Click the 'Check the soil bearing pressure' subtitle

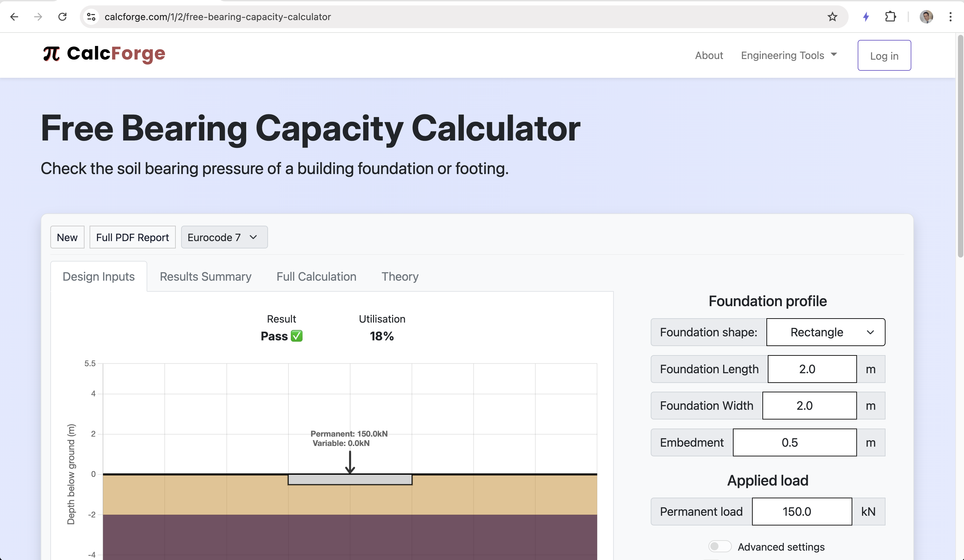click(x=275, y=169)
